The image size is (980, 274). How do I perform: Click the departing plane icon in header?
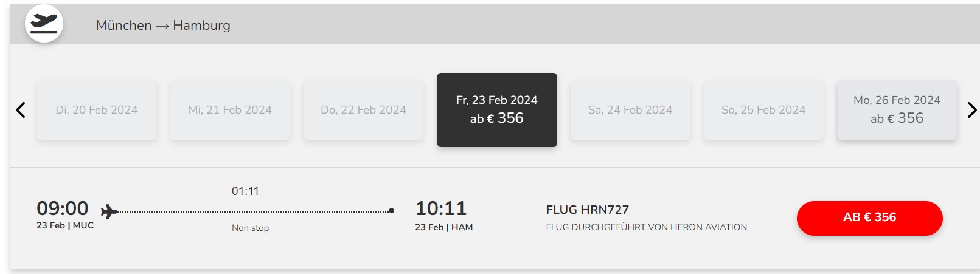tap(44, 24)
